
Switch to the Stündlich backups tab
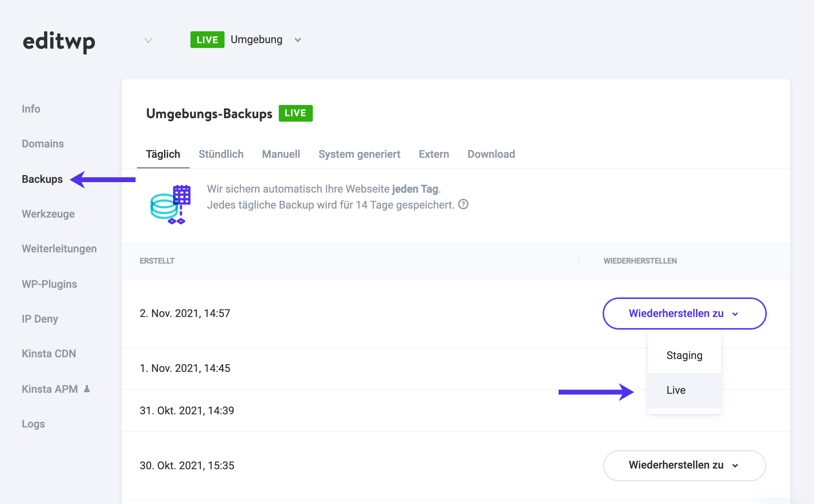(x=221, y=154)
